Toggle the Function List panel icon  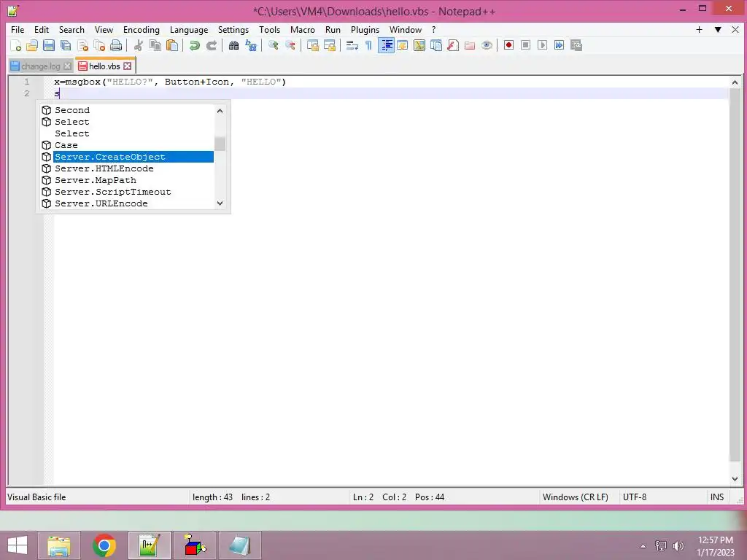click(453, 45)
